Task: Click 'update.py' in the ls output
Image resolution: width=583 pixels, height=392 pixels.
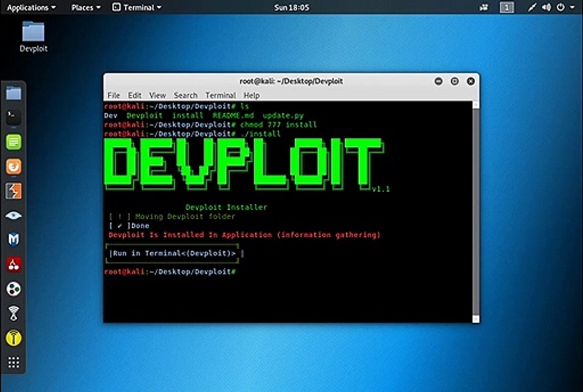Action: point(283,115)
